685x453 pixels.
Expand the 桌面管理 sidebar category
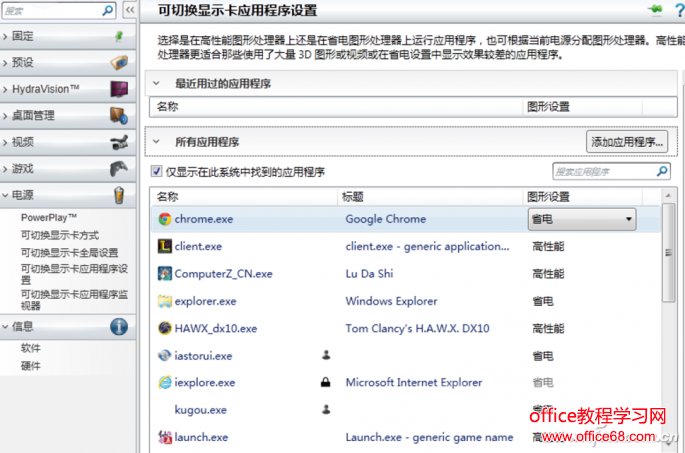click(5, 116)
